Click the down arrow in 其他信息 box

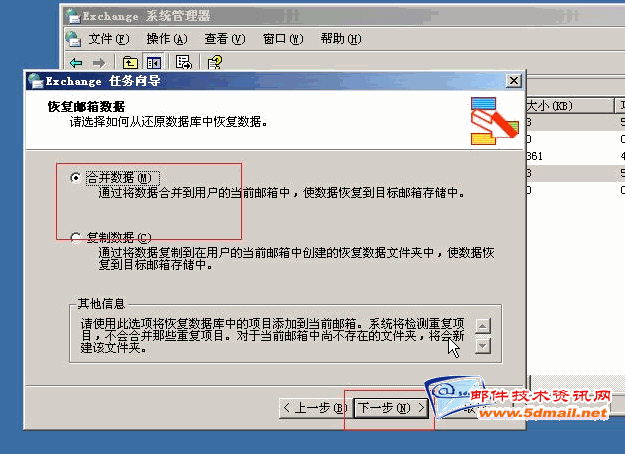(x=483, y=346)
